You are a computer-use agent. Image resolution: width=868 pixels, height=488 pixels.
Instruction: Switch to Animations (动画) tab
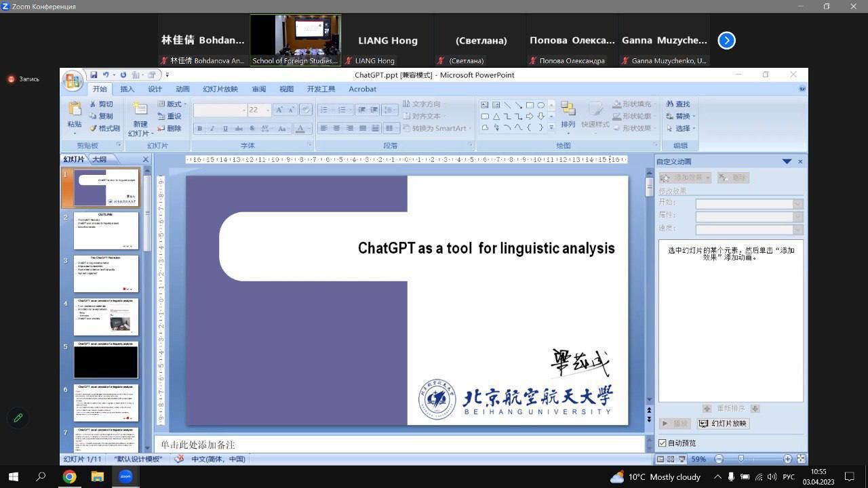pos(183,89)
